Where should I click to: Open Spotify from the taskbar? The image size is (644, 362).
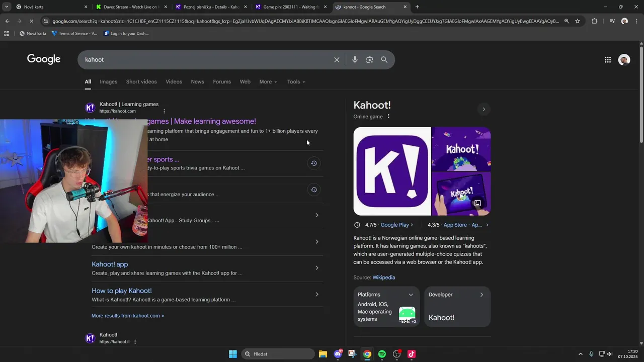click(x=382, y=354)
